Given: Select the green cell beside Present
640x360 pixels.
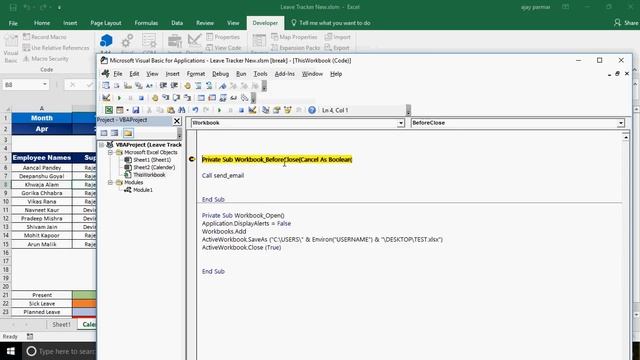Looking at the screenshot, I should pos(84,295).
